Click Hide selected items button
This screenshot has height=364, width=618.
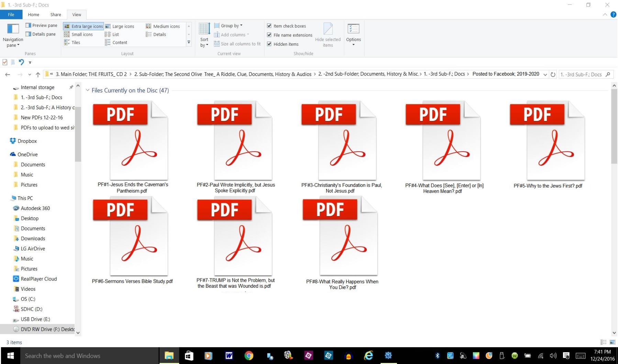[328, 35]
